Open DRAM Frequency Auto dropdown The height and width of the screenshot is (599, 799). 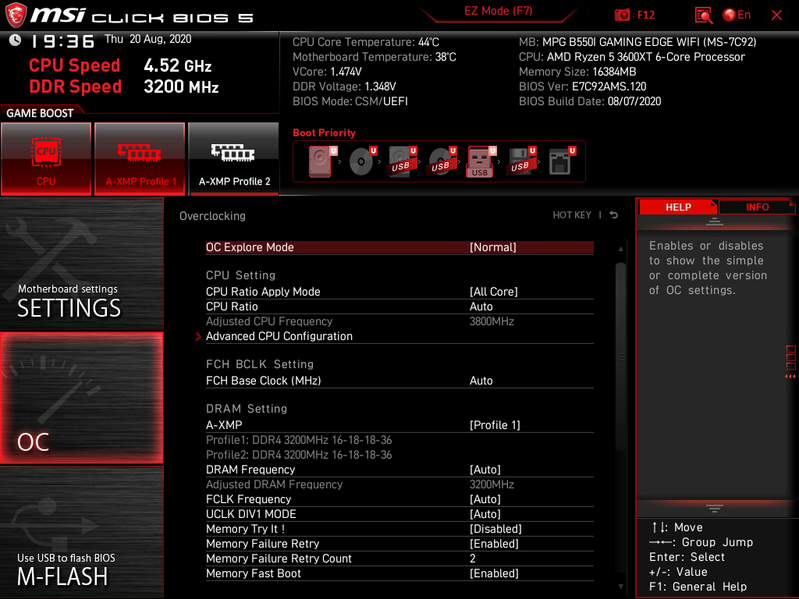(x=485, y=469)
